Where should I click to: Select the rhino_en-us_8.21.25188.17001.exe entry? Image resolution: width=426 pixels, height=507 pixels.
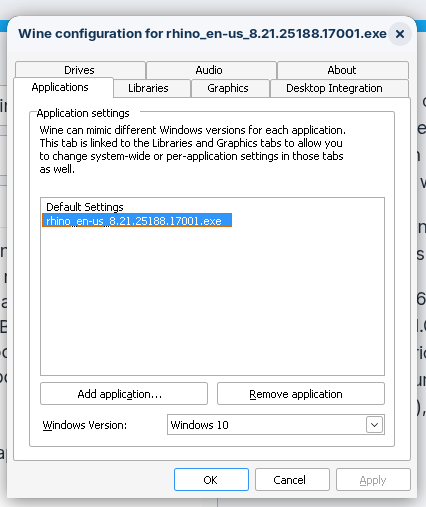tap(137, 221)
